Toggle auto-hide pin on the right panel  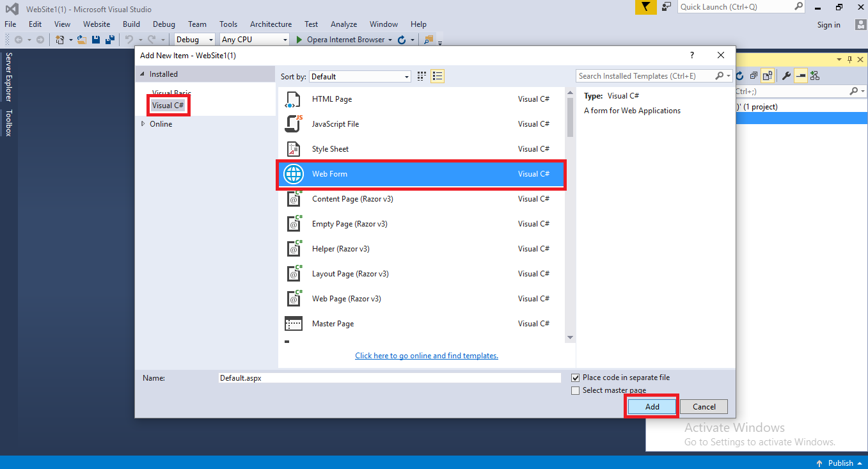click(849, 59)
